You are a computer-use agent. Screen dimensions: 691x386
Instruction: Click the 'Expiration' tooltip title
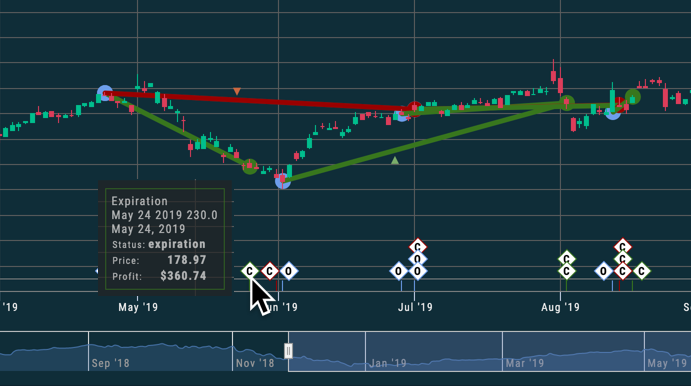click(139, 201)
